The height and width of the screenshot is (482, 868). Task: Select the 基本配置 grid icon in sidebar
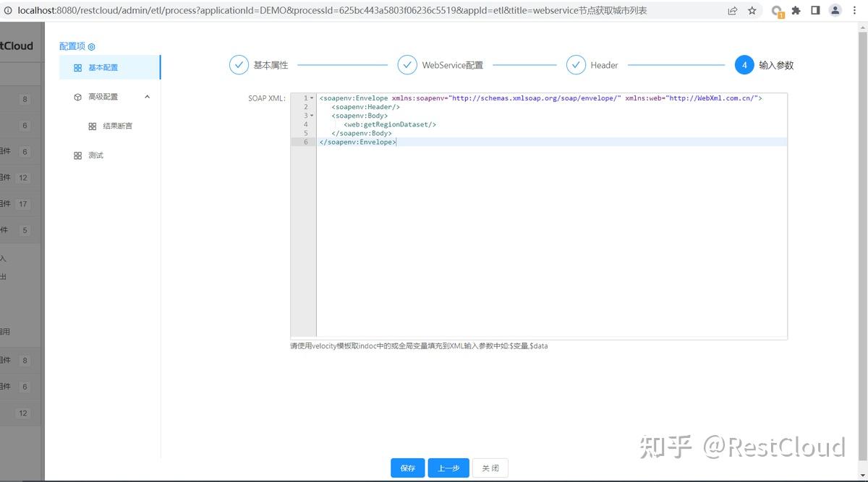click(79, 67)
